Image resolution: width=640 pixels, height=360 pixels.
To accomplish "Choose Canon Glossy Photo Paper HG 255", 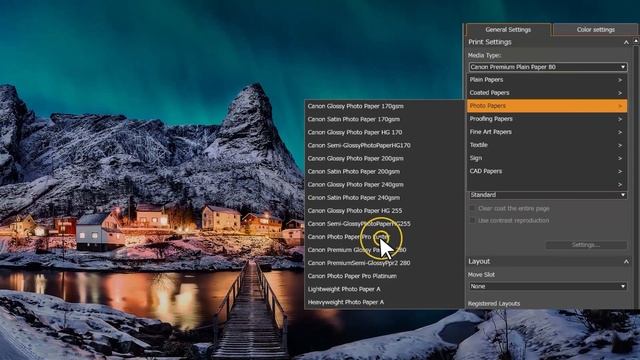I will click(384, 211).
